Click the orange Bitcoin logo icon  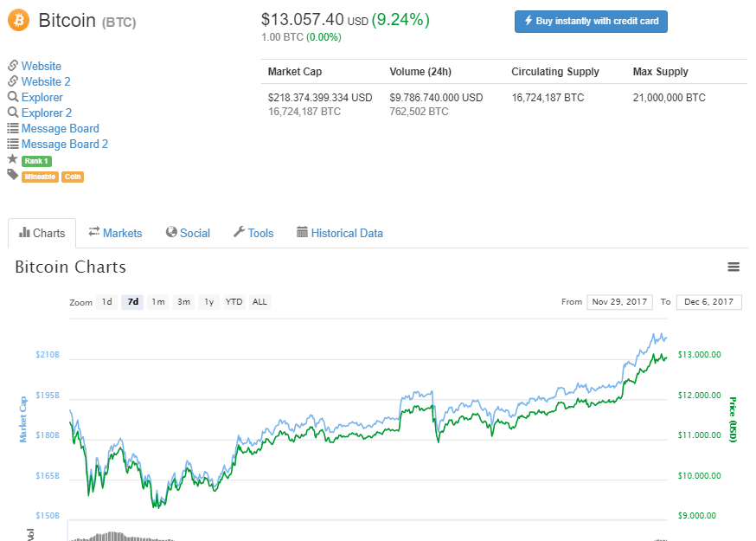pyautogui.click(x=19, y=20)
